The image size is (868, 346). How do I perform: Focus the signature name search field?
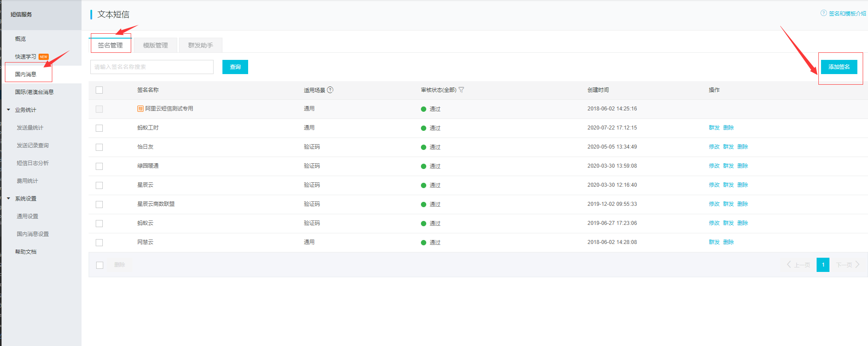pos(152,67)
